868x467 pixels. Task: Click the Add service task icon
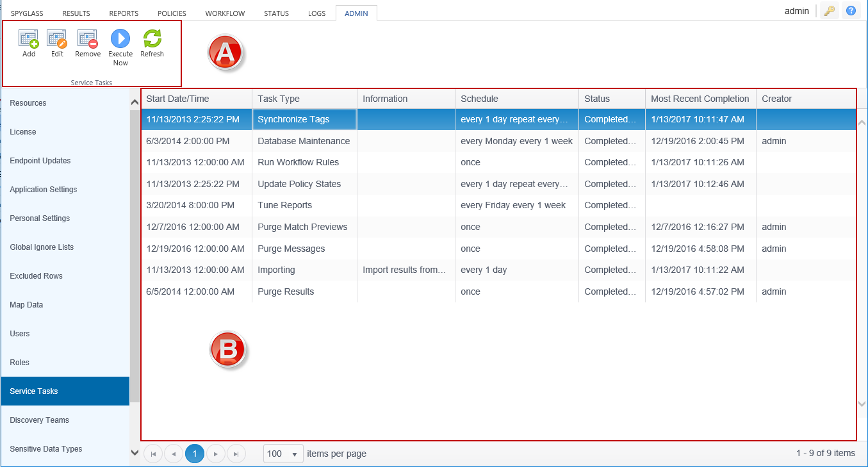tap(29, 40)
